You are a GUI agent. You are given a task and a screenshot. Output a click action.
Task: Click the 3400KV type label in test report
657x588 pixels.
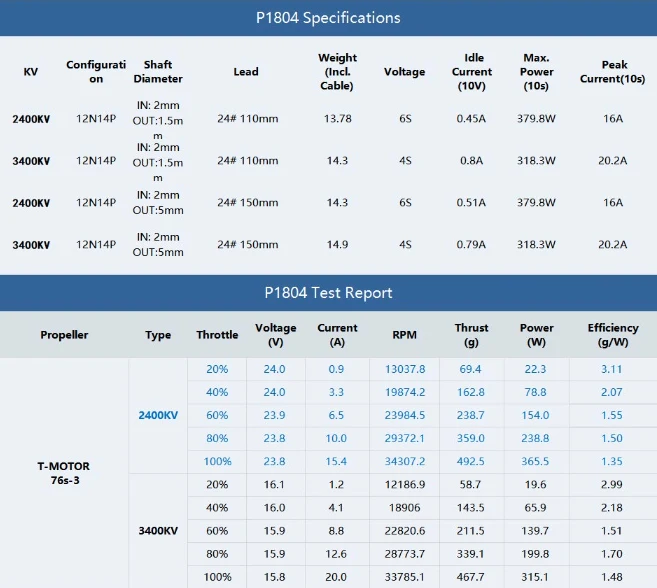pyautogui.click(x=158, y=531)
